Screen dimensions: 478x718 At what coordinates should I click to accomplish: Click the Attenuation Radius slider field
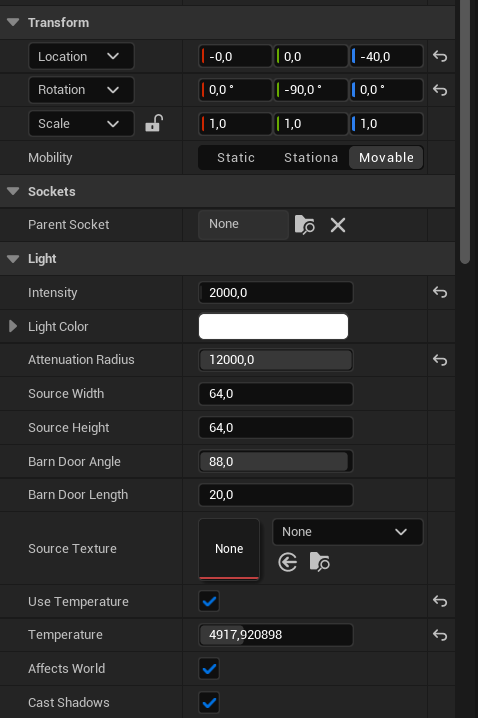276,360
